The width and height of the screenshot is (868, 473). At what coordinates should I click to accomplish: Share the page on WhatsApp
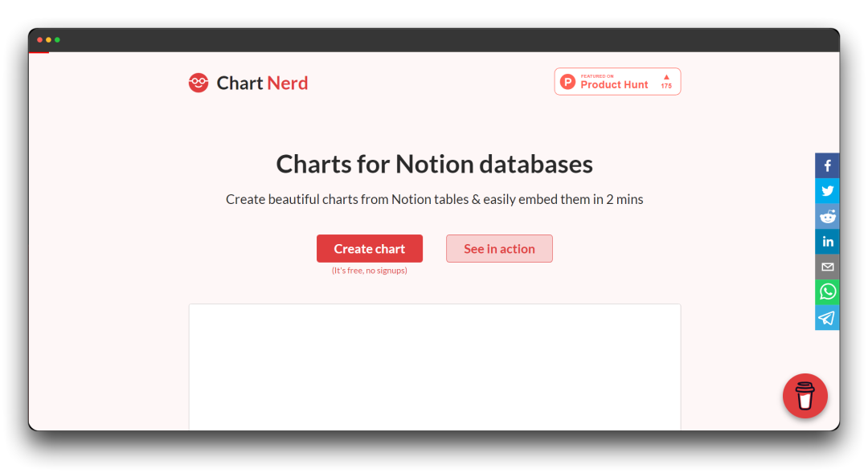pos(827,292)
